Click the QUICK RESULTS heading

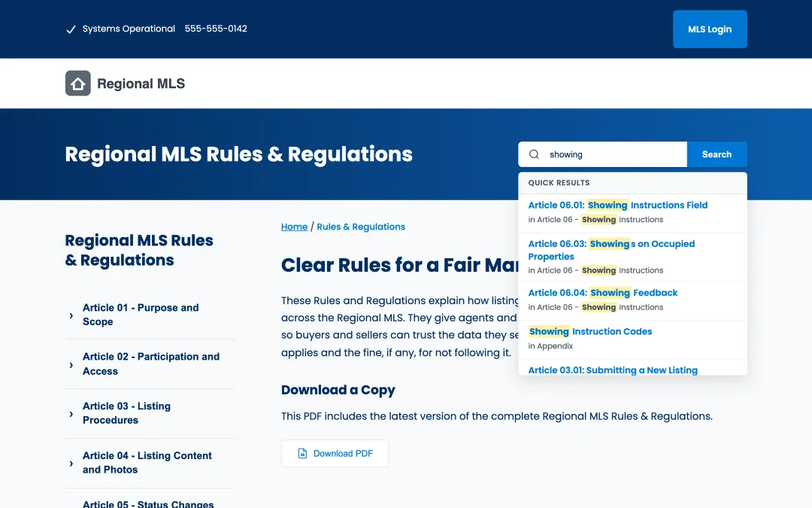click(559, 182)
